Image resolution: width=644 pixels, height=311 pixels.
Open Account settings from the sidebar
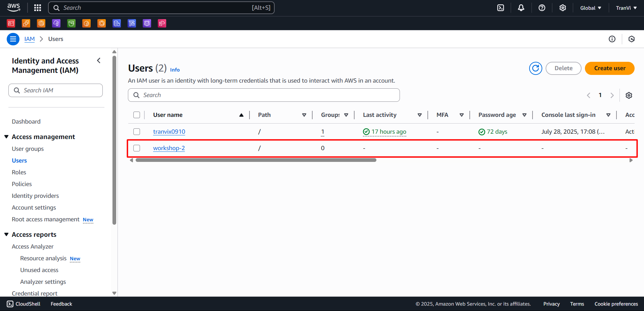click(x=34, y=207)
